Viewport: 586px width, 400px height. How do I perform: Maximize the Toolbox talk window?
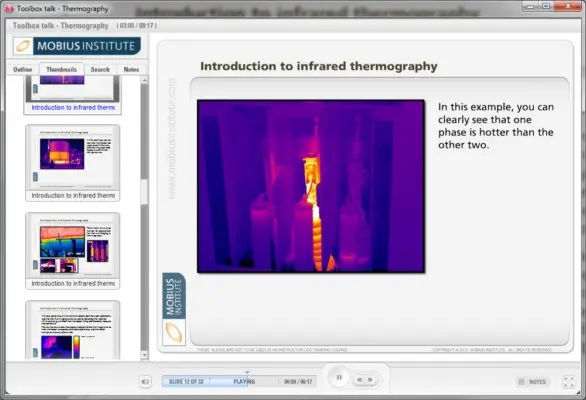tap(546, 6)
